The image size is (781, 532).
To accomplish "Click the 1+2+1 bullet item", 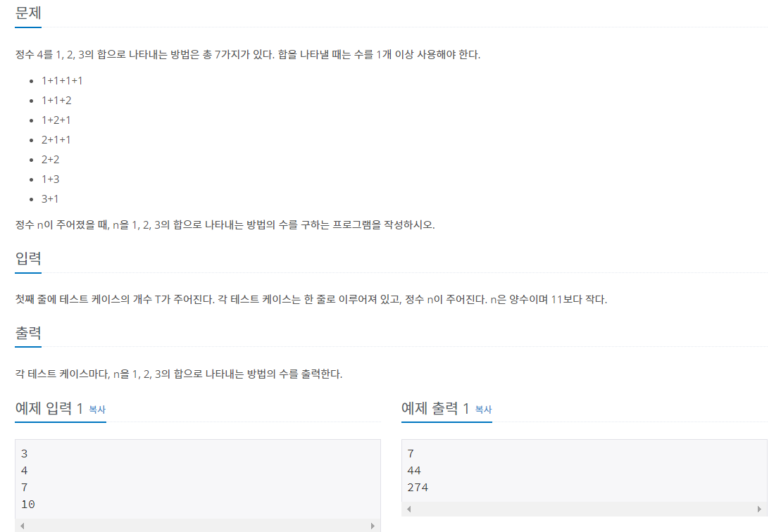I will [56, 120].
